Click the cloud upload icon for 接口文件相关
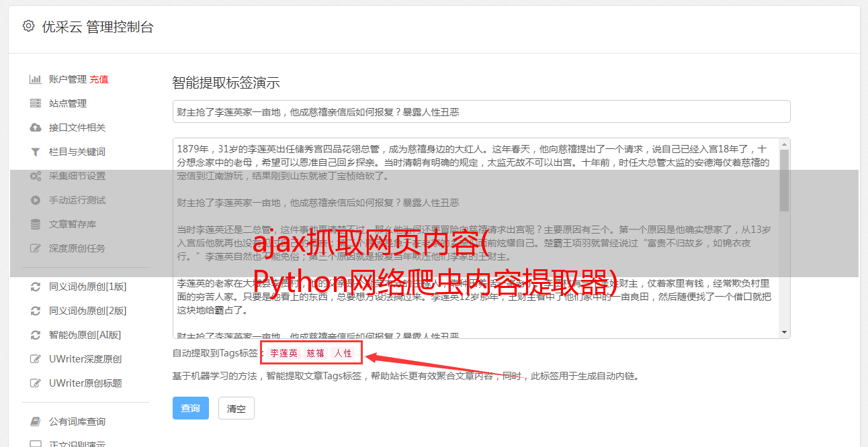This screenshot has width=868, height=447. point(36,128)
